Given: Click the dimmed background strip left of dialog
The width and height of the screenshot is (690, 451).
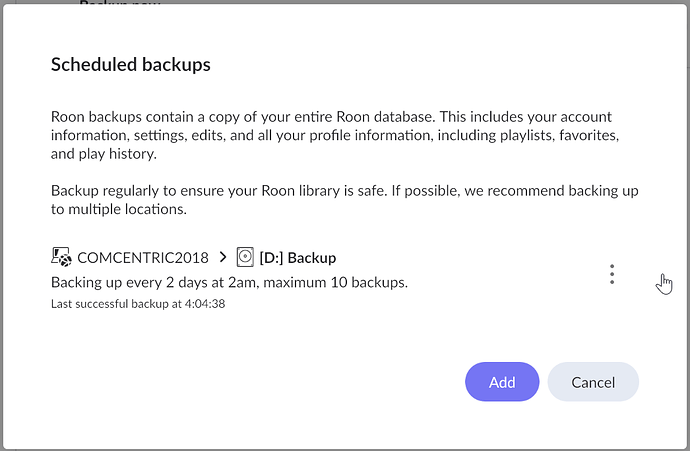Looking at the screenshot, I should (1, 225).
